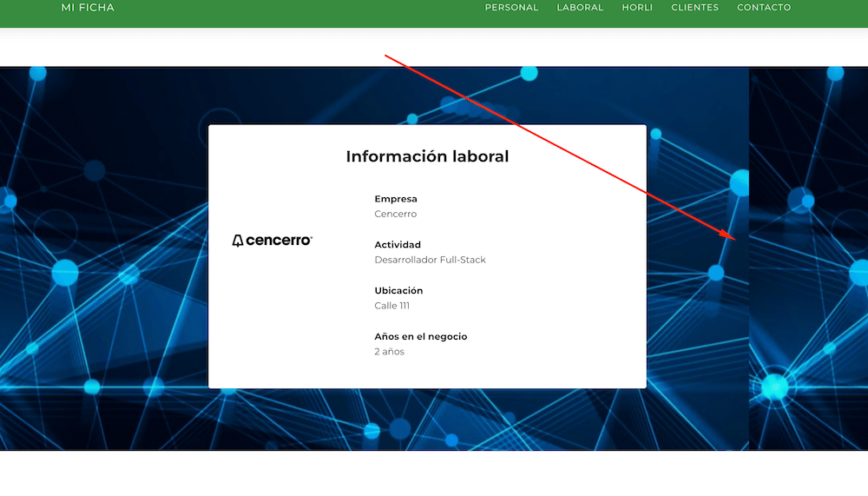Select the Cencerro company name text
The image size is (868, 496).
point(396,215)
